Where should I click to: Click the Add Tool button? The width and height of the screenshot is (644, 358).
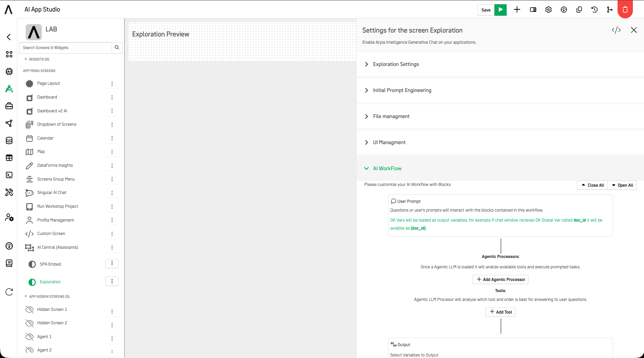tap(501, 312)
